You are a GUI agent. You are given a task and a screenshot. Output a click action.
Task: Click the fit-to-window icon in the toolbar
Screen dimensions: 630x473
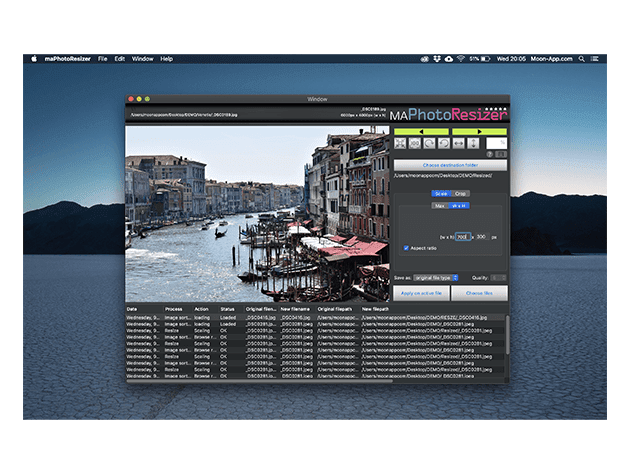pyautogui.click(x=400, y=144)
